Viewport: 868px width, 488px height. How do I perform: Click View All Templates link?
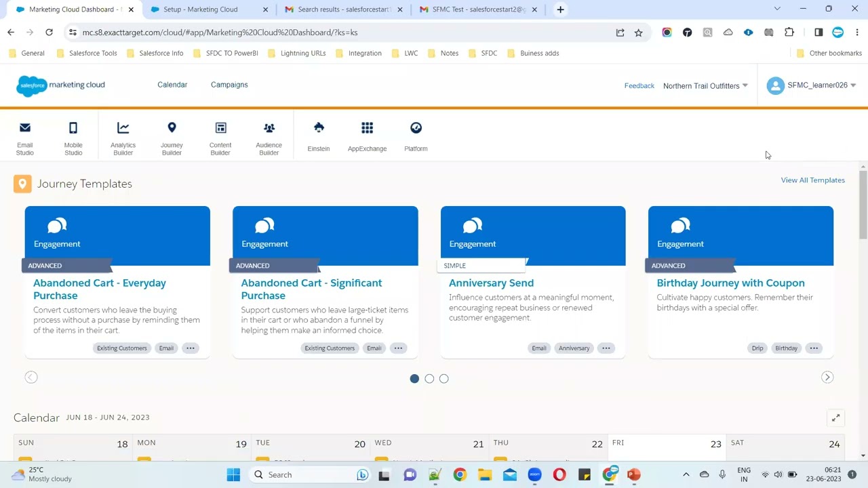click(x=812, y=180)
